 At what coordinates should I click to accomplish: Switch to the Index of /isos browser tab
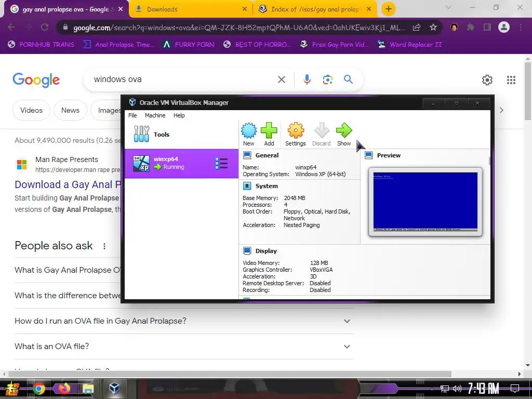(315, 9)
